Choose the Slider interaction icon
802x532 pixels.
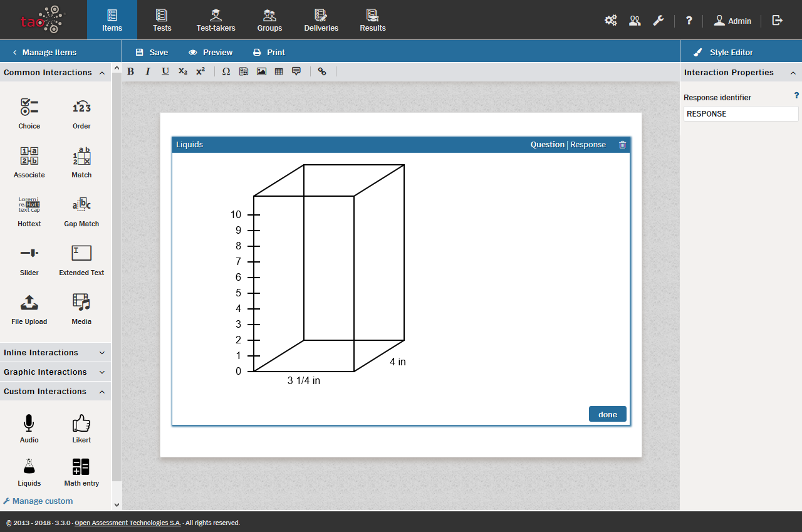[x=29, y=253]
